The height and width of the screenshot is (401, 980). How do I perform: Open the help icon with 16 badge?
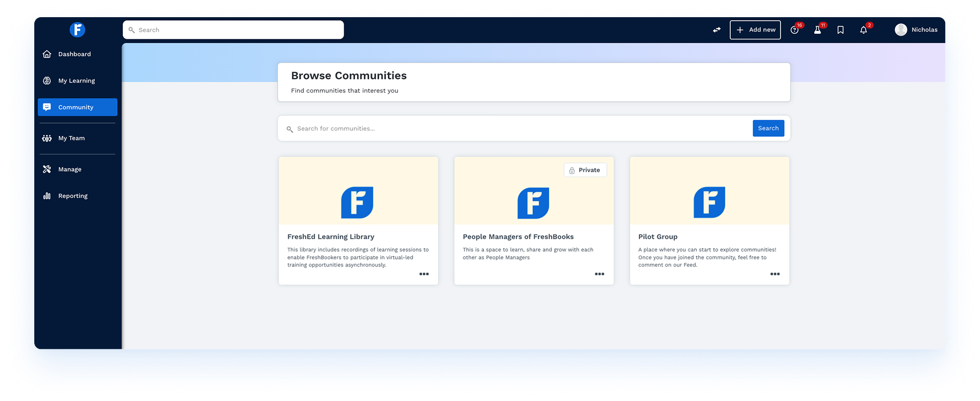tap(794, 30)
